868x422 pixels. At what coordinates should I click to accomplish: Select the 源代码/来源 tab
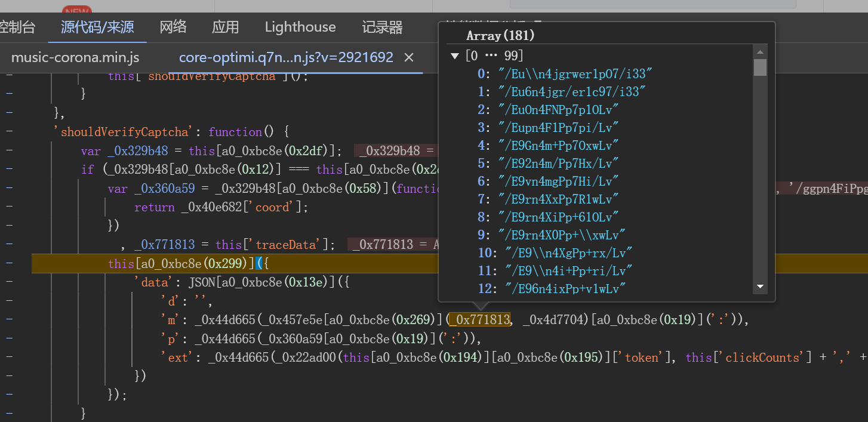tap(97, 27)
